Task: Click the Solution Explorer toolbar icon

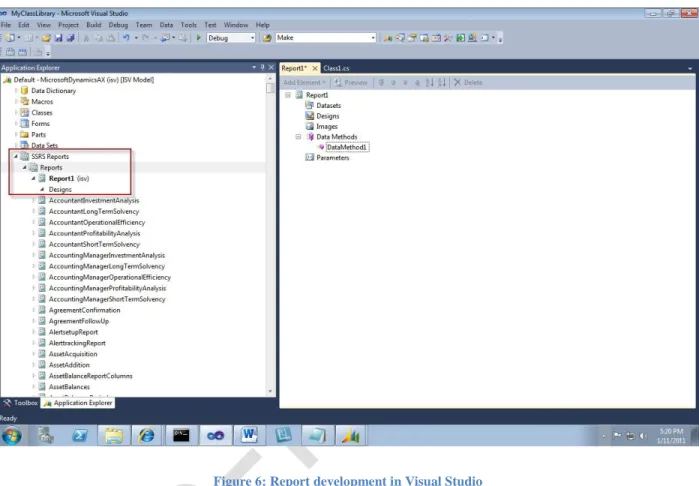Action: (x=400, y=38)
